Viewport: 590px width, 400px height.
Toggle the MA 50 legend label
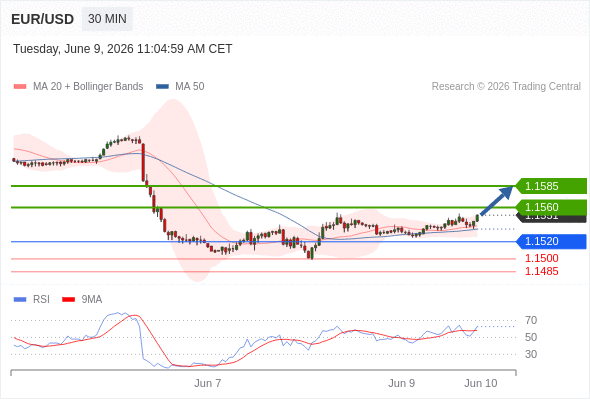pos(190,87)
